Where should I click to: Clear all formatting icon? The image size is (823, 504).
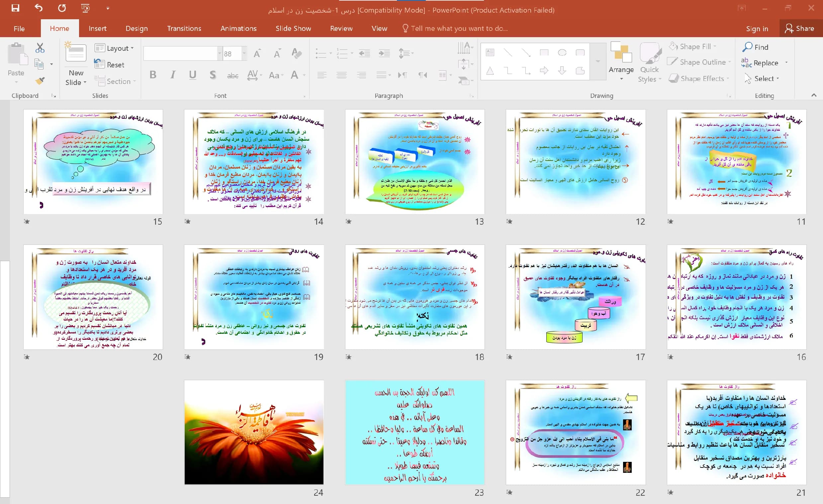point(296,53)
